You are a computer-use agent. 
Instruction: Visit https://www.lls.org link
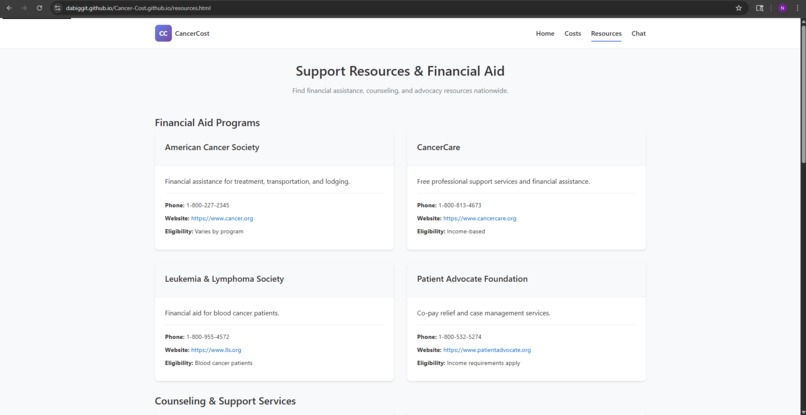point(216,350)
